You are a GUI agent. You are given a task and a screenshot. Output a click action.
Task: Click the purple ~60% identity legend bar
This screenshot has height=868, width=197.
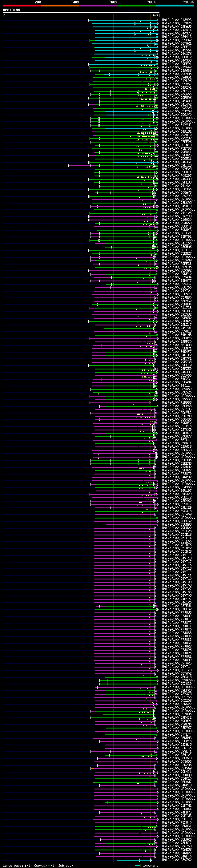(98, 6)
